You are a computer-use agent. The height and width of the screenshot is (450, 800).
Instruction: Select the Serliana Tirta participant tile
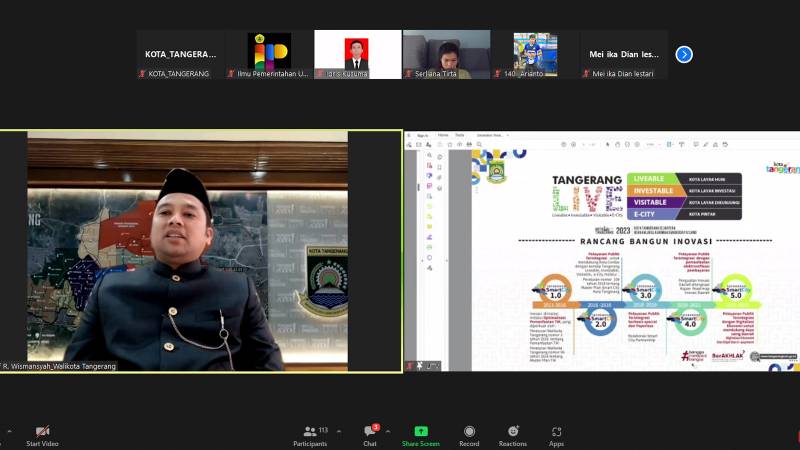(446, 54)
